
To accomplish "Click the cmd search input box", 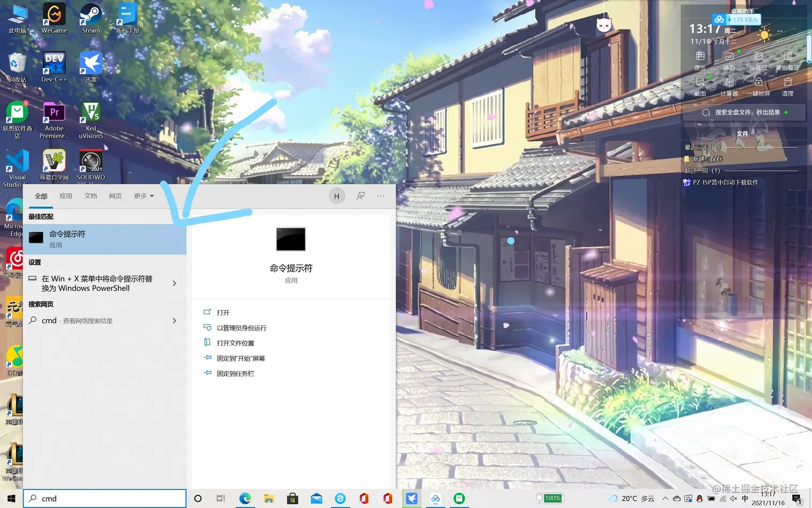I will coord(105,498).
